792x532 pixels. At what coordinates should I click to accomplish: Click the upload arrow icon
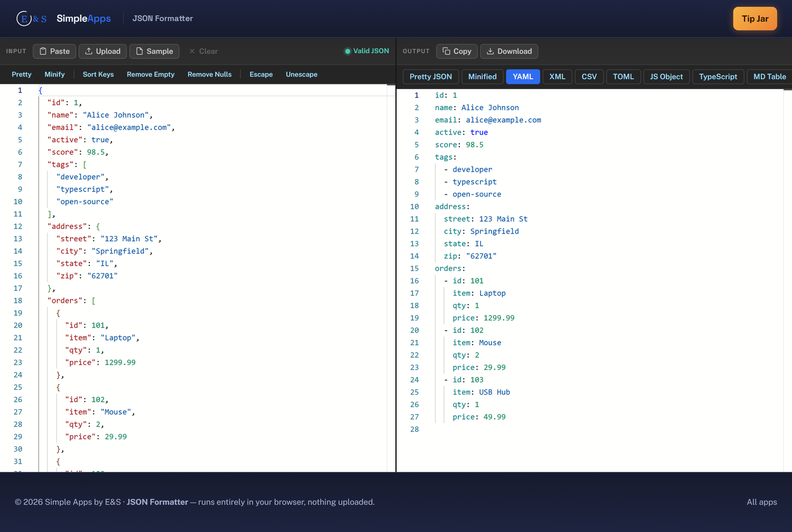coord(89,51)
